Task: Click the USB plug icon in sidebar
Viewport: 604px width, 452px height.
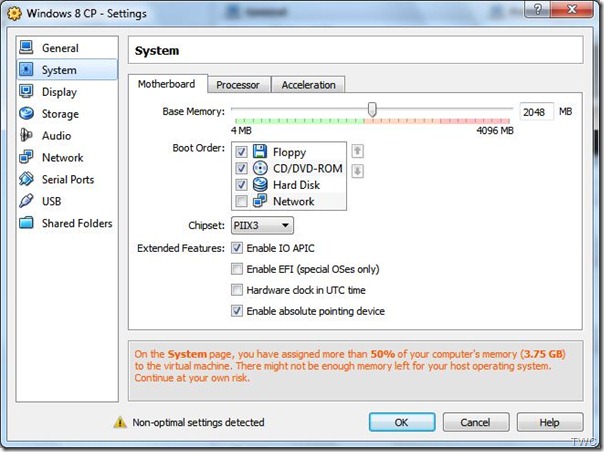Action: pyautogui.click(x=26, y=201)
